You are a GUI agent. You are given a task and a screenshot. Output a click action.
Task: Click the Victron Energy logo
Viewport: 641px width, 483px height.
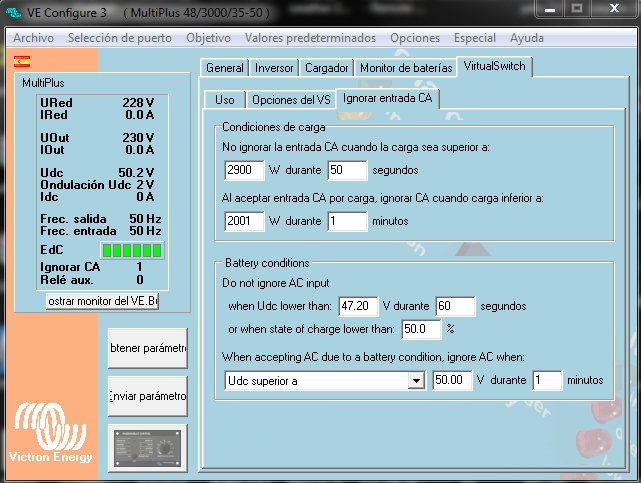[x=50, y=433]
